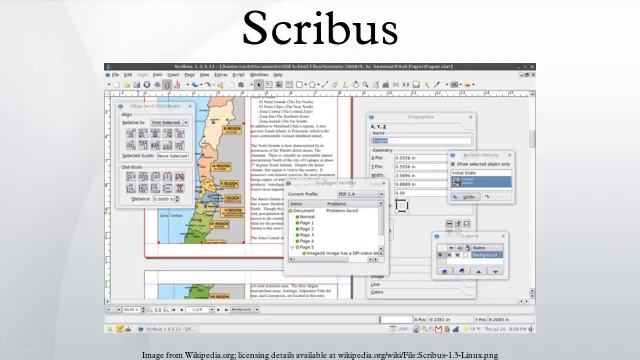Select the Insert Image Frame tool

tap(279, 84)
